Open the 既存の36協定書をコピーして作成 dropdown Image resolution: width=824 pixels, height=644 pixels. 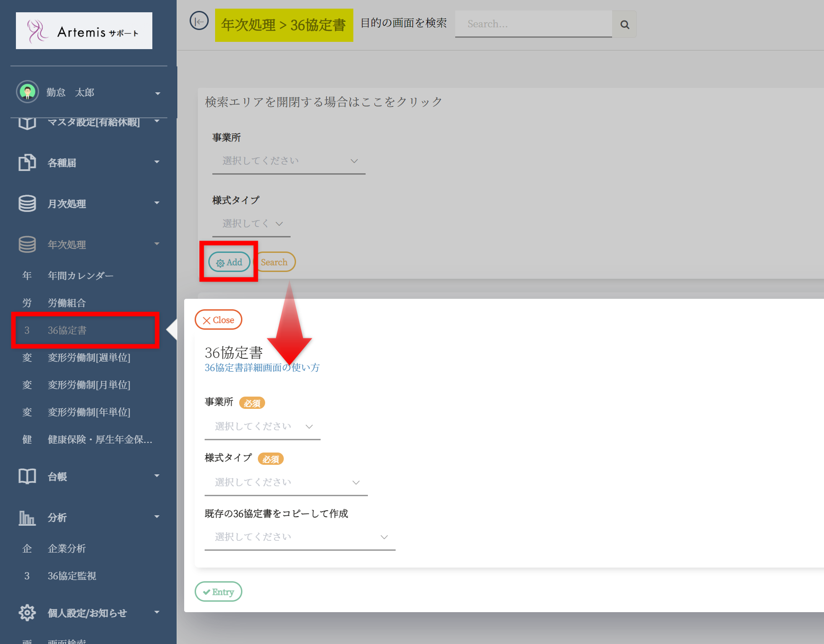point(300,537)
